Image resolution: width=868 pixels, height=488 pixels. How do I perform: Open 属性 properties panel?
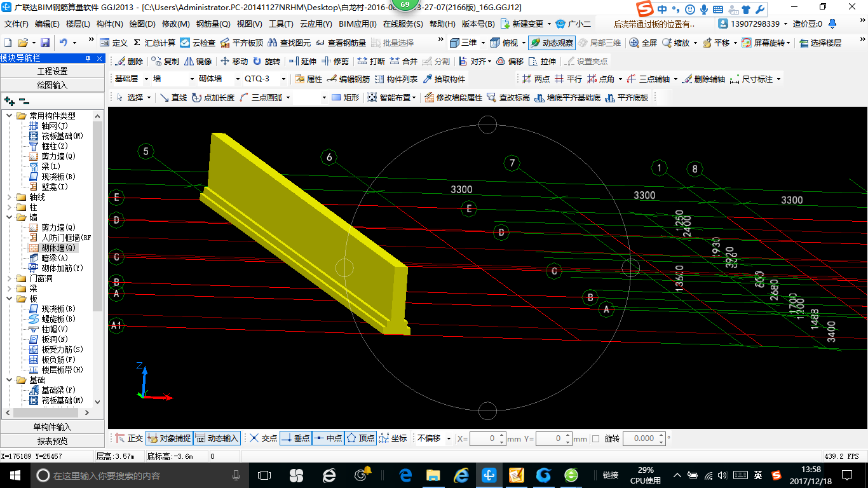pyautogui.click(x=309, y=79)
